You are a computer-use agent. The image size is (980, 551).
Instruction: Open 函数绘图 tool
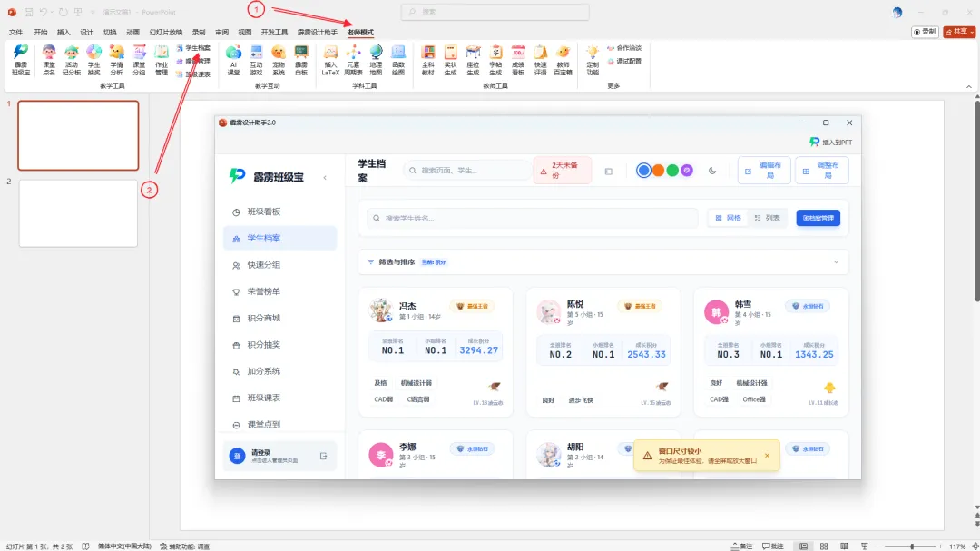coord(398,60)
